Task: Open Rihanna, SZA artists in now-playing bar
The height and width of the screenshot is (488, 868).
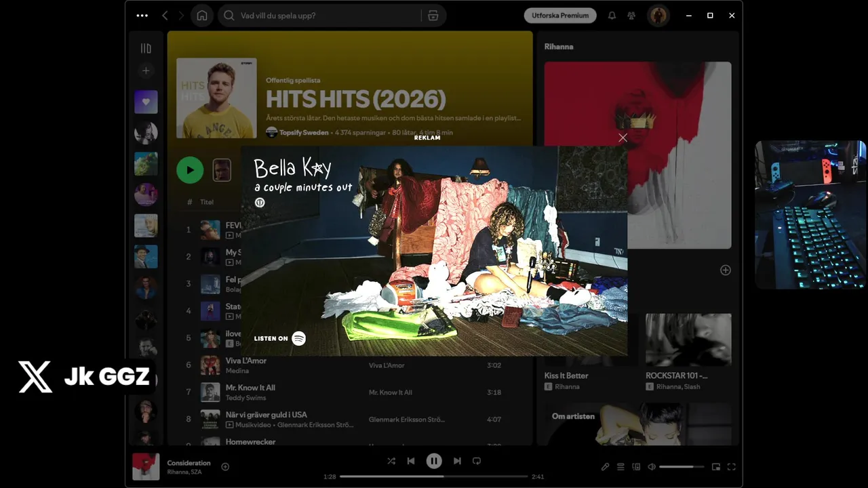Action: click(184, 472)
